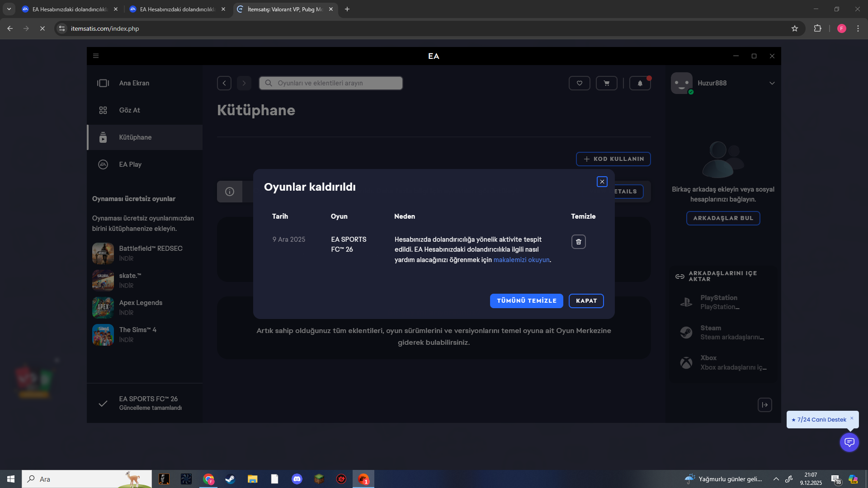Import Xbox friends

[x=723, y=362]
